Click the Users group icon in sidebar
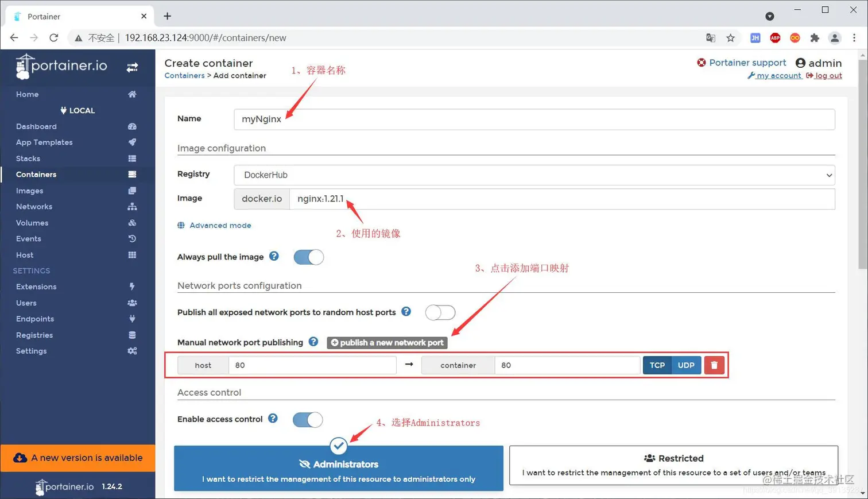Image resolution: width=868 pixels, height=499 pixels. (x=132, y=303)
